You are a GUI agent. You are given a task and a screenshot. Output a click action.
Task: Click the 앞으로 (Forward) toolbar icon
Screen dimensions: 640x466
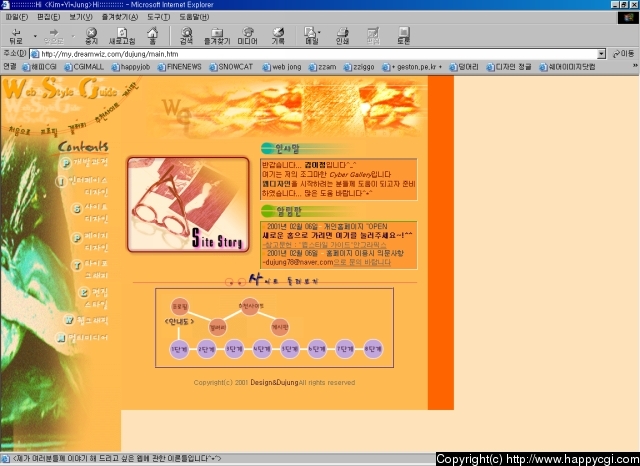(x=54, y=36)
